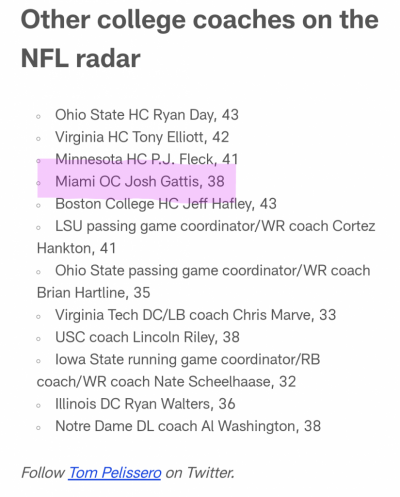Click the heading Other college coaches on the NFL radar
The image size is (400, 497).
(x=200, y=39)
